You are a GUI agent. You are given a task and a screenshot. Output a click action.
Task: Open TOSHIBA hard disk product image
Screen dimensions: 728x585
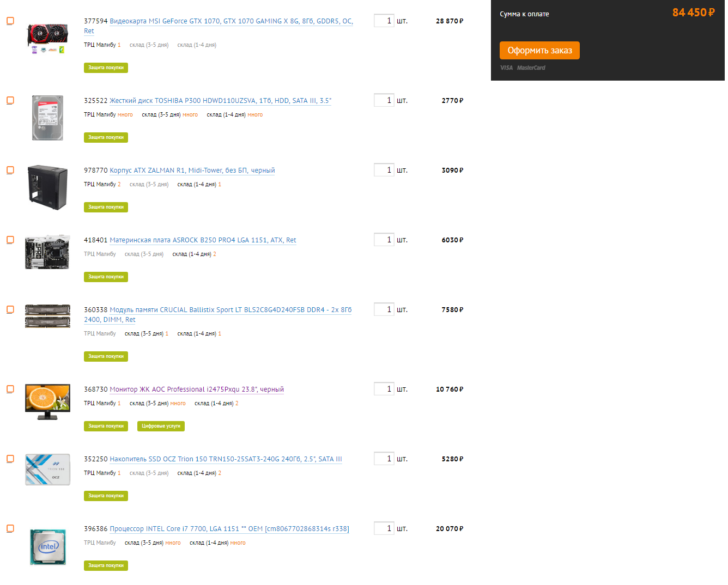click(47, 118)
